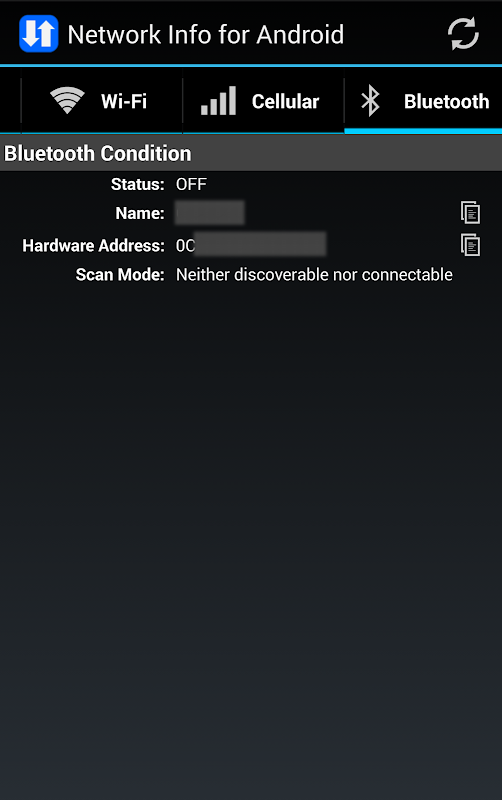Copy the Bluetooth hardware address
502x800 pixels.
point(470,245)
